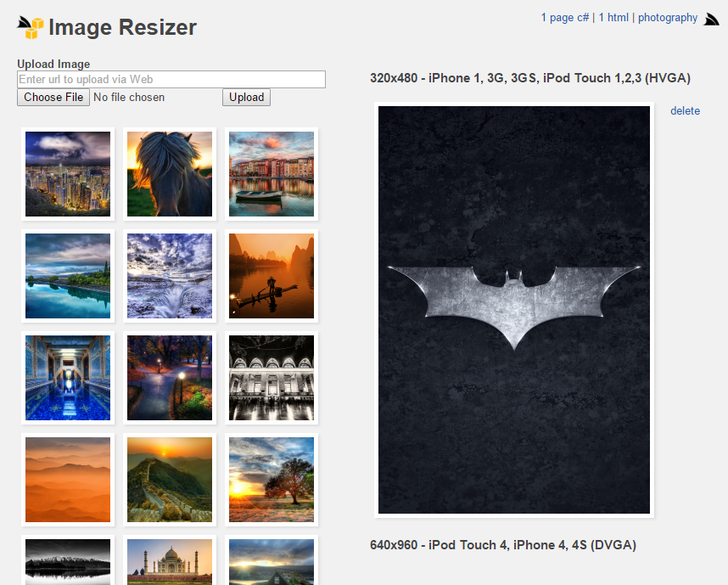Select the city skyline night thumbnail
Screen dimensions: 728x585
coord(68,174)
